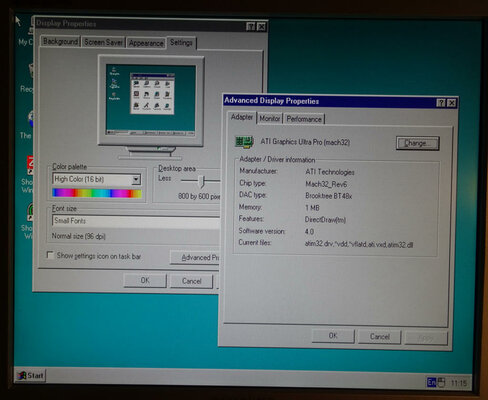
Task: Click the help question mark in Display Properties
Action: (x=251, y=27)
